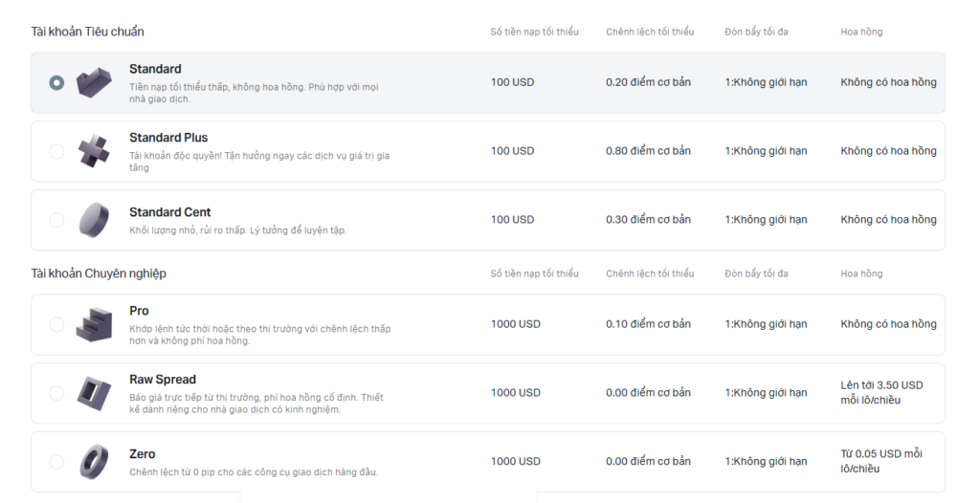Click the Standard Plus cross-shaped icon
This screenshot has width=980, height=503.
tap(94, 151)
